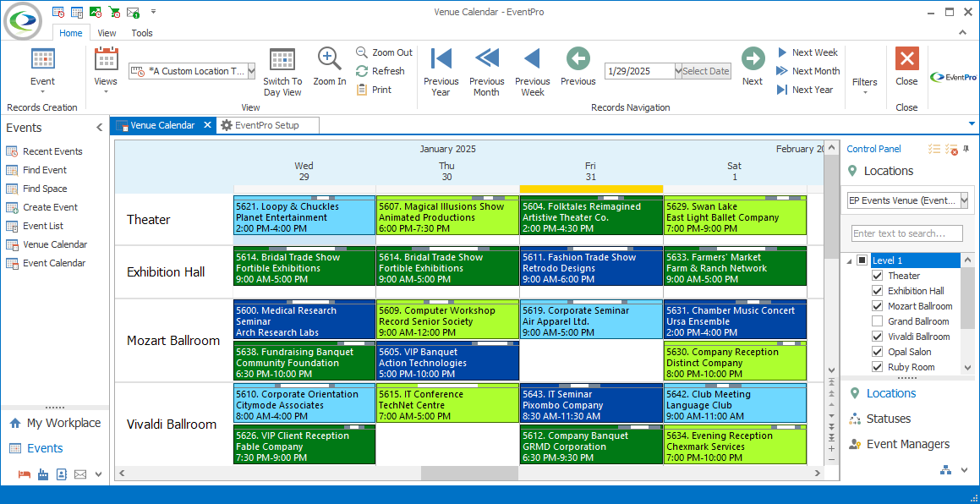Click the contacts address book navigation icon
980x504 pixels.
[61, 474]
